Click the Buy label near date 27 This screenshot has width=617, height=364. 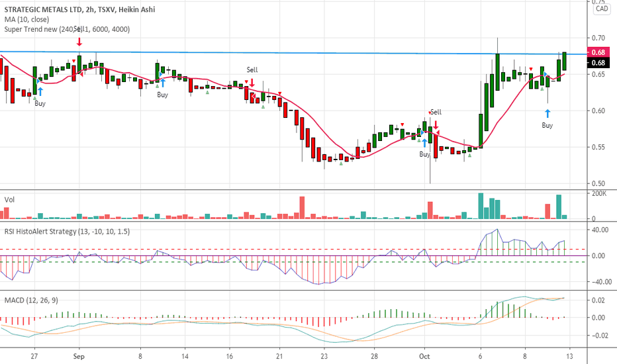40,103
